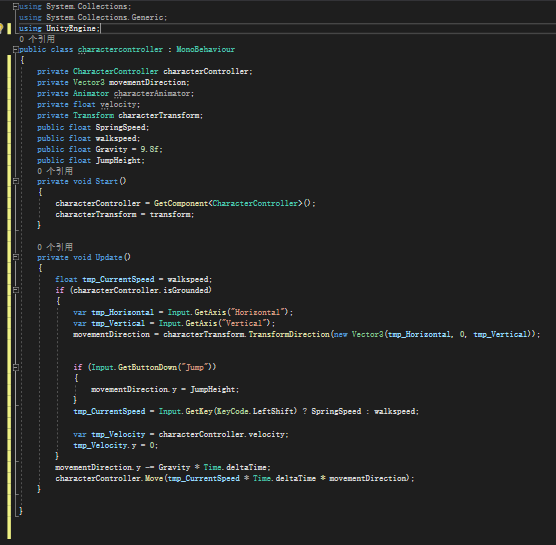
Task: Collapse the isGrounded if-block
Action: (16, 290)
